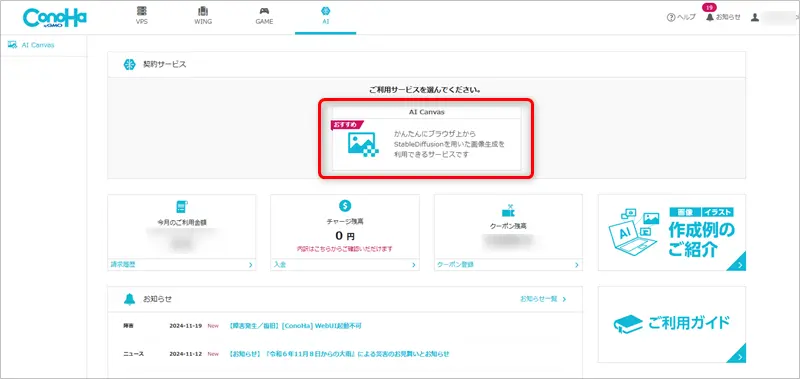Click the 障害 category label
Viewport: 800px width, 379px height.
[128, 325]
